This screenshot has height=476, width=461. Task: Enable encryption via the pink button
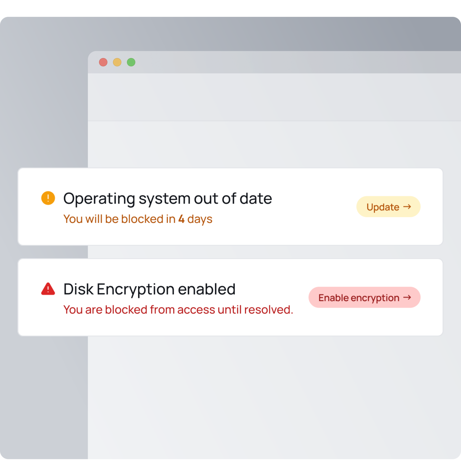coord(363,297)
